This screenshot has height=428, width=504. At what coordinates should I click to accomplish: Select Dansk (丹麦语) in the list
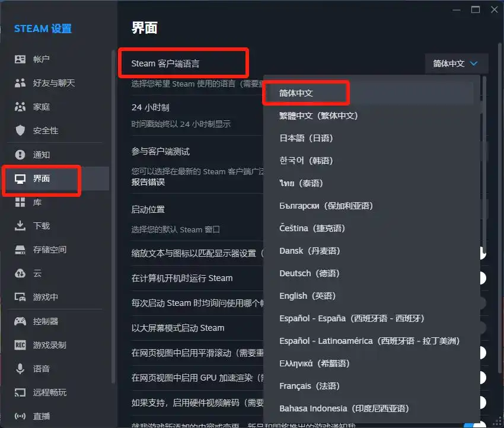tap(368, 251)
